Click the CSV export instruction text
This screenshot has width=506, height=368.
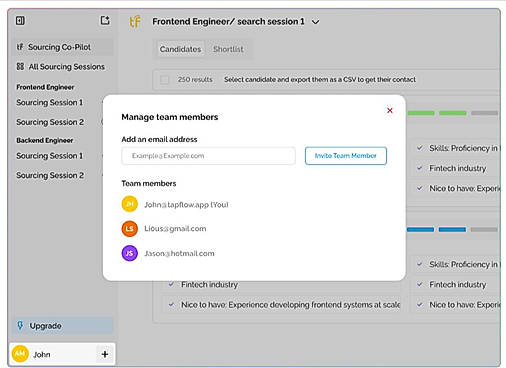coord(320,80)
